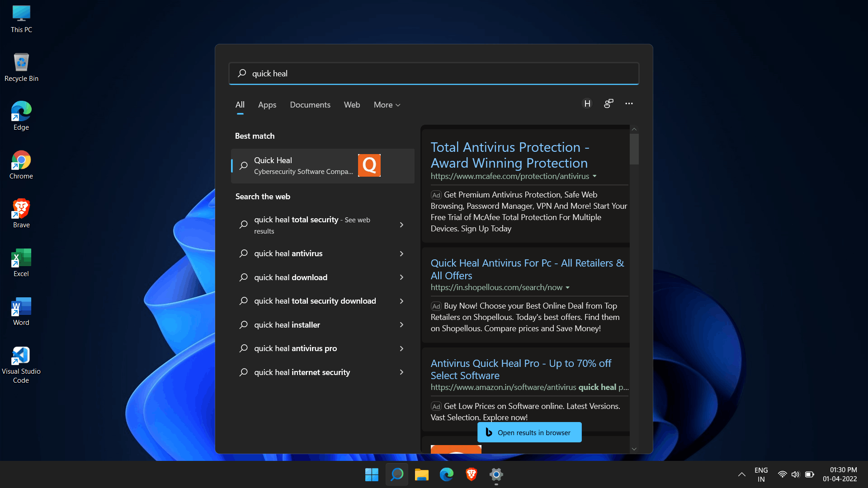
Task: Launch Visual Studio Code desktop shortcut
Action: coord(21,365)
